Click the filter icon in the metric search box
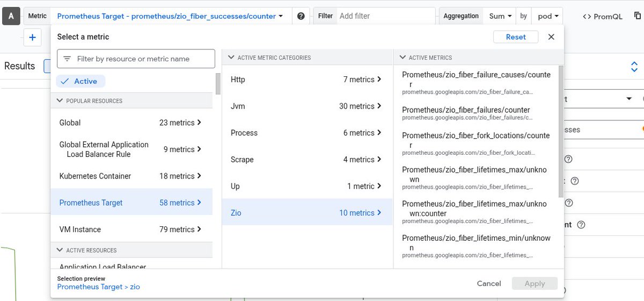 (67, 59)
